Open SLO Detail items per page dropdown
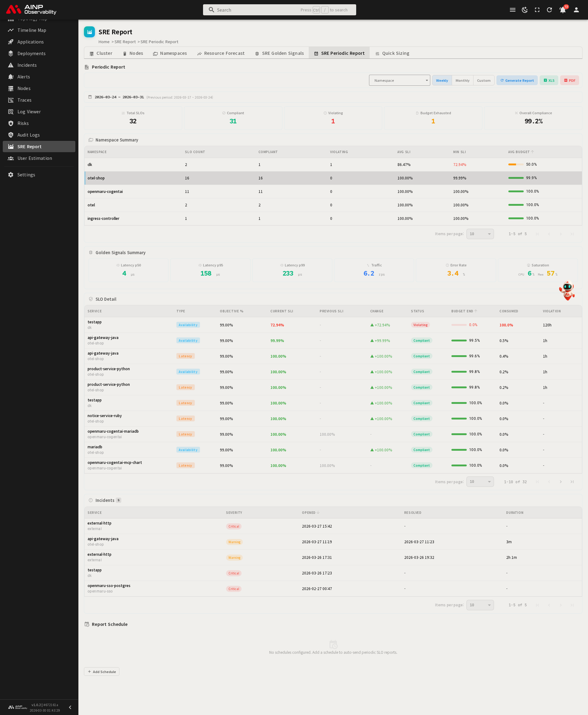 (x=480, y=482)
